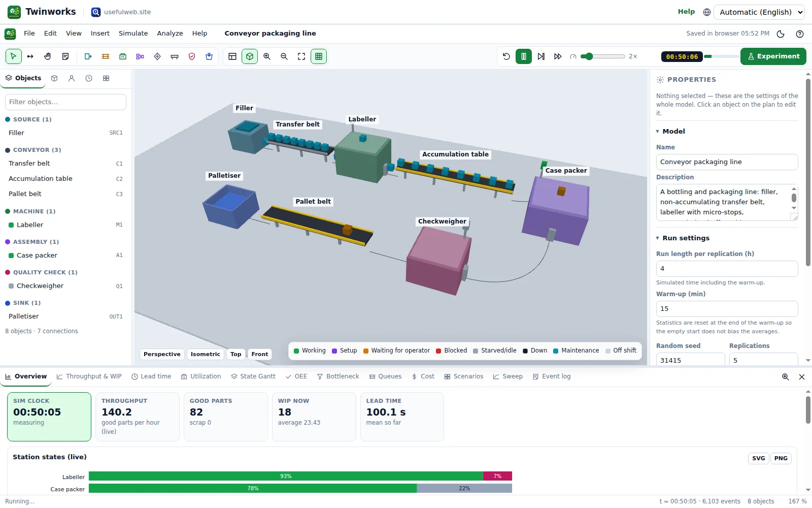
Task: Select the pointer arrow tool
Action: 14,56
